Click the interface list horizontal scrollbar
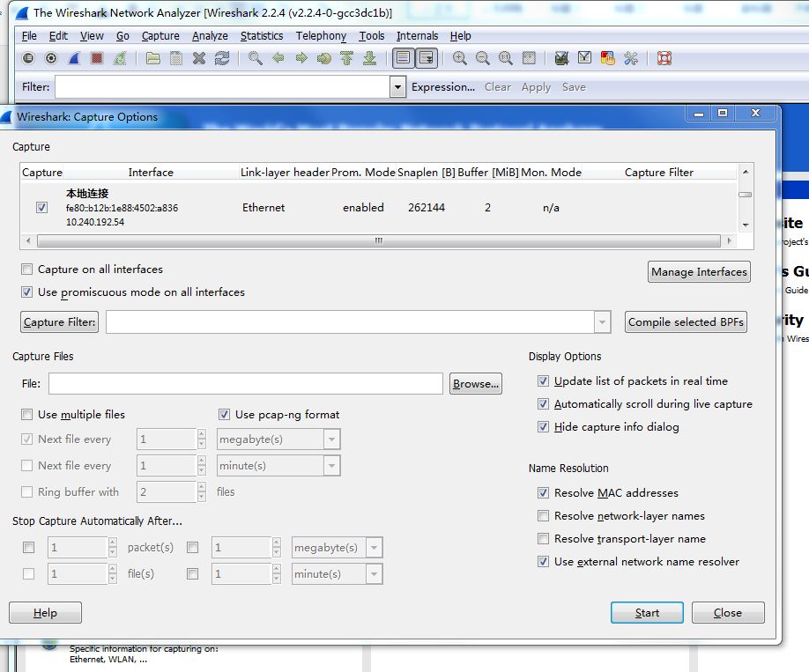This screenshot has height=672, width=809. (379, 240)
